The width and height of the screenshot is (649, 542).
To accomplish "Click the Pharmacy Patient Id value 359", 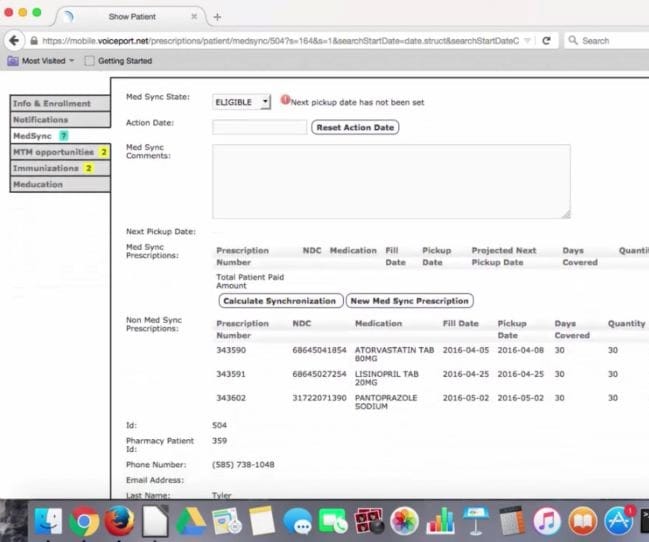I will coord(219,441).
